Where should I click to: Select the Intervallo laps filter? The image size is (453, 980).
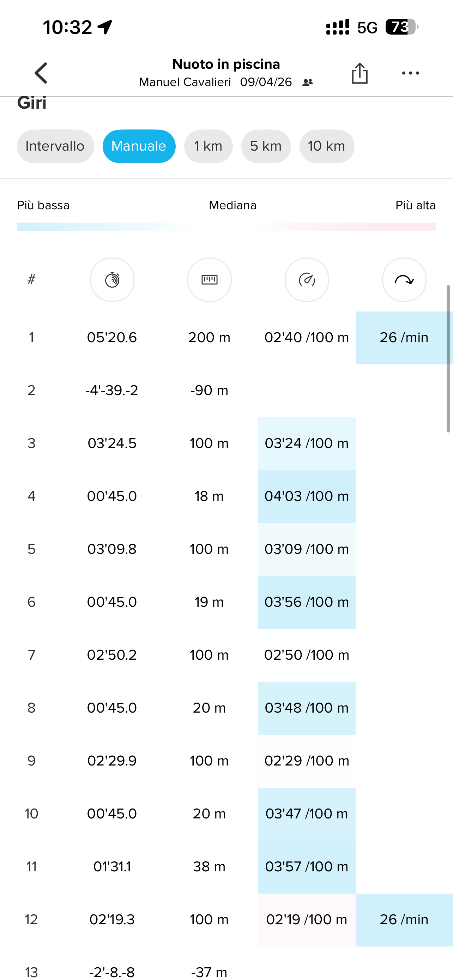tap(55, 146)
